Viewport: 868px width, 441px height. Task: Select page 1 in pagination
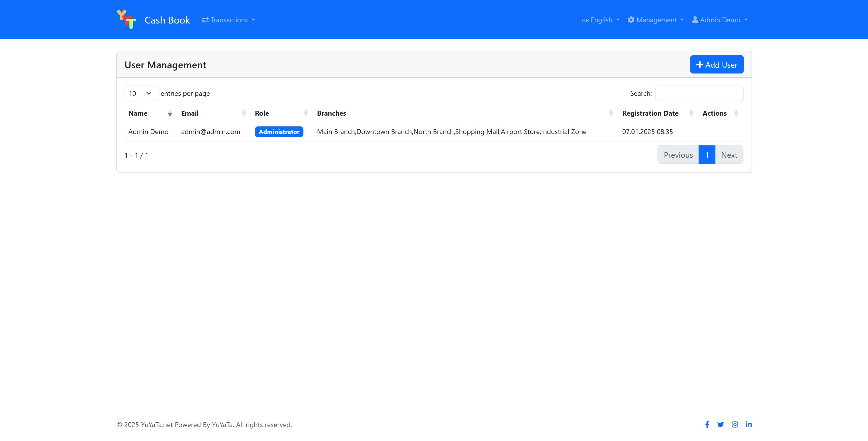coord(707,155)
